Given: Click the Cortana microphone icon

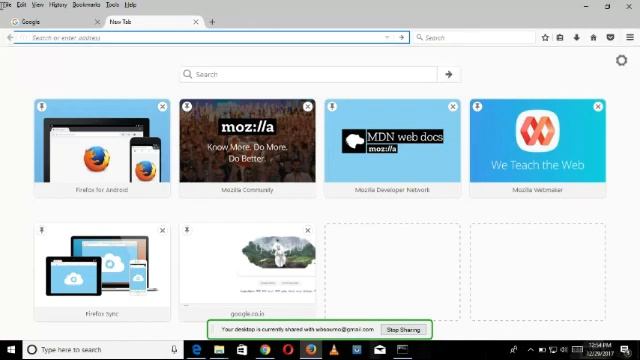Looking at the screenshot, I should [x=174, y=350].
